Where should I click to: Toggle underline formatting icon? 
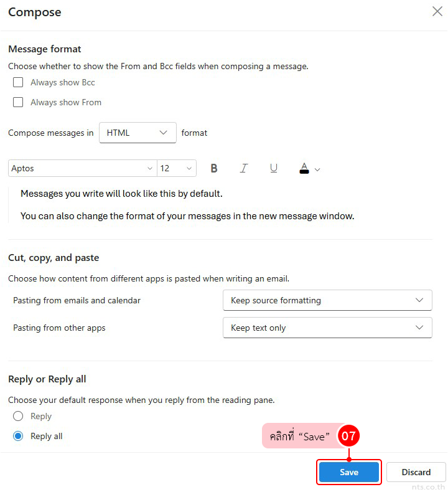tap(274, 169)
